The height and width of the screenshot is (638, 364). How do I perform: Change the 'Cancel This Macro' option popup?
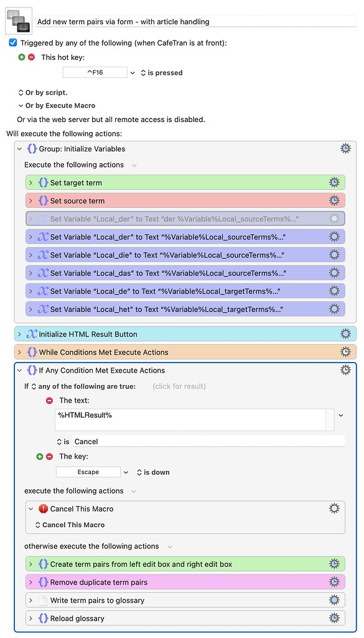point(70,525)
